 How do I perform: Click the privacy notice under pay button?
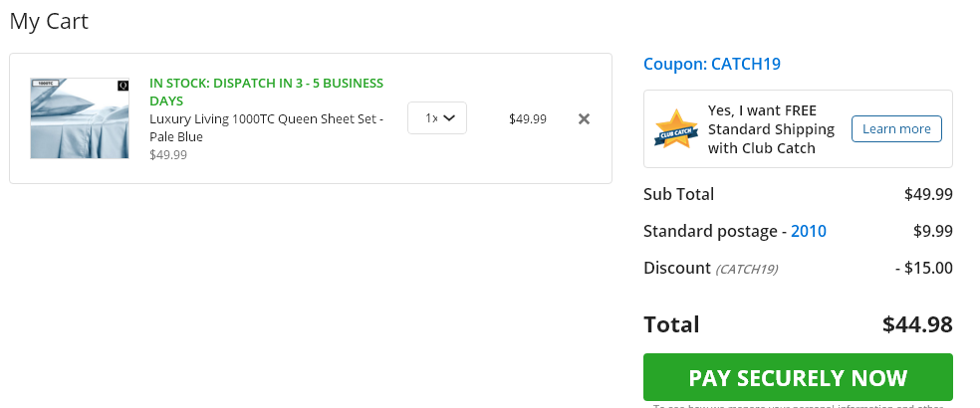click(798, 405)
